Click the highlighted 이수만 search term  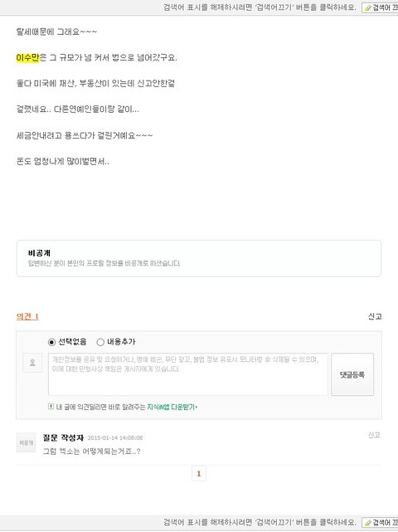pyautogui.click(x=28, y=57)
